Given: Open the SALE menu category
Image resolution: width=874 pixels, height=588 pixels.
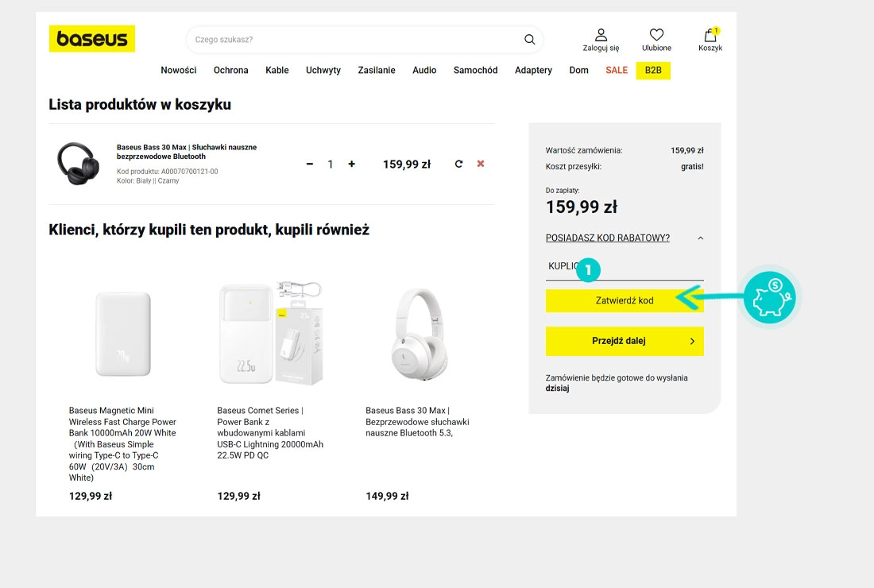Looking at the screenshot, I should coord(617,70).
